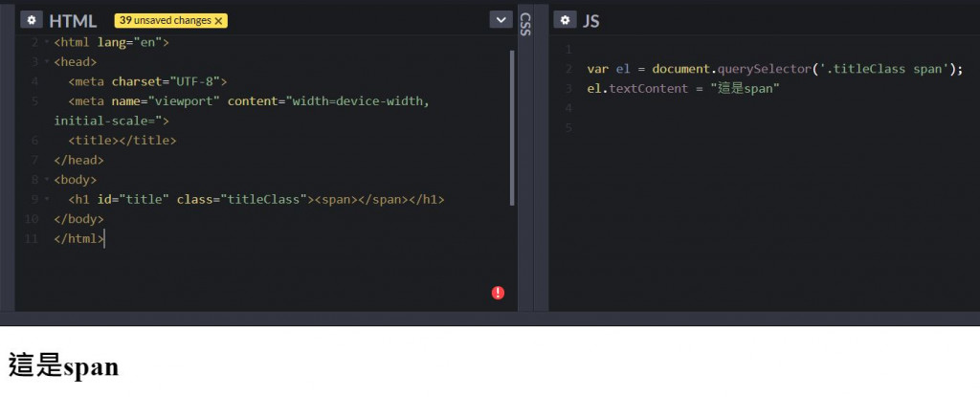The image size is (980, 397).
Task: Open the HTML editor settings gear
Action: pyautogui.click(x=32, y=20)
